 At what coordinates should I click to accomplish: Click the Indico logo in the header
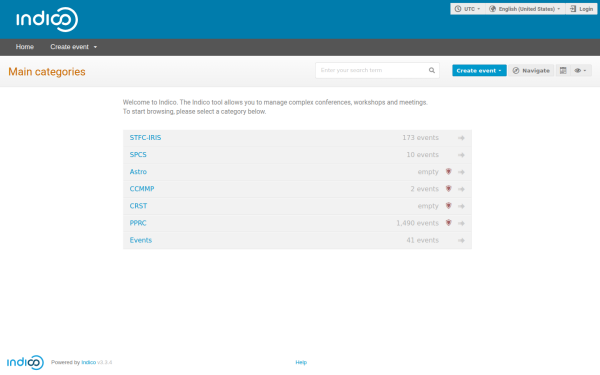[47, 20]
